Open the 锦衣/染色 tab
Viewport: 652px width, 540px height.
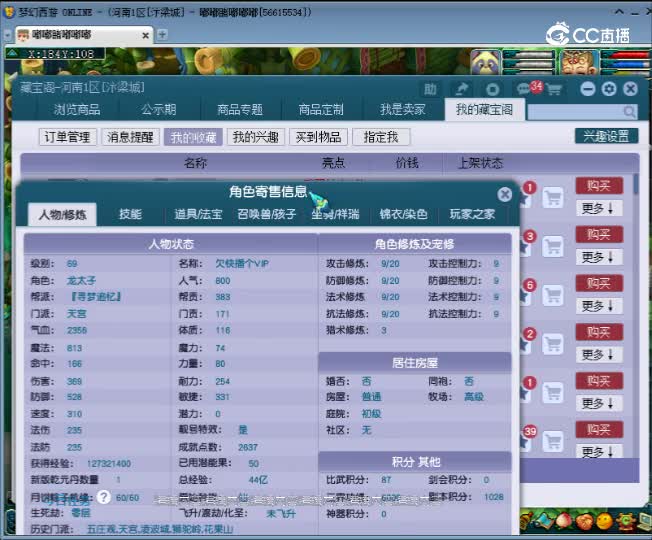(403, 215)
